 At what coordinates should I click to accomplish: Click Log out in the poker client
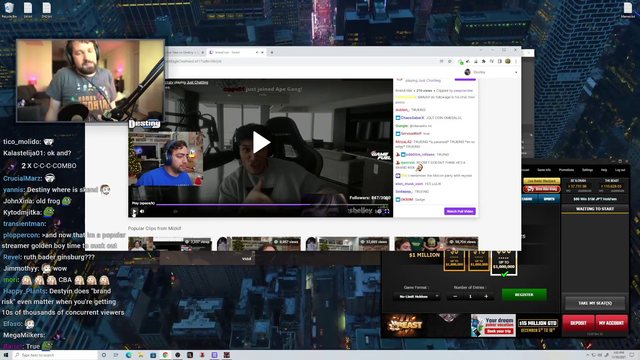point(620,170)
